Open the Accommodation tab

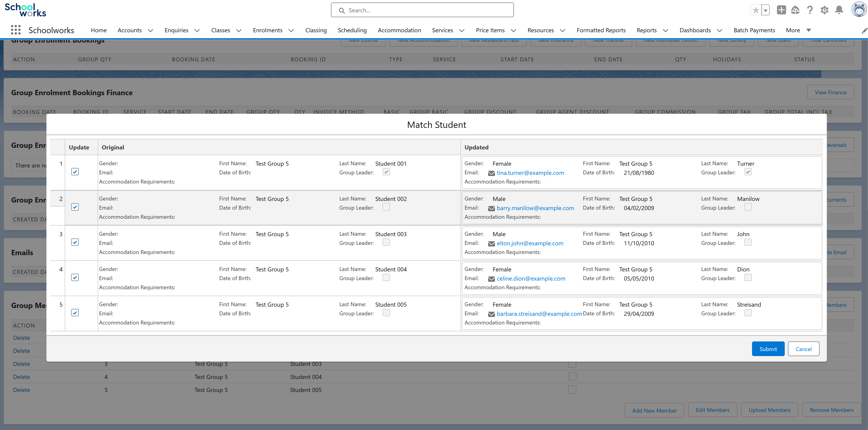(399, 30)
